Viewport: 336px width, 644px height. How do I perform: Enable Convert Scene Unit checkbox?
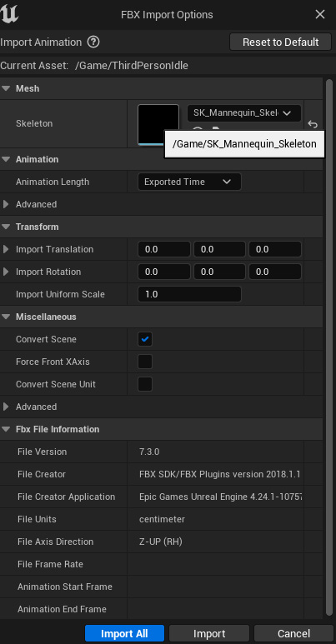click(145, 384)
